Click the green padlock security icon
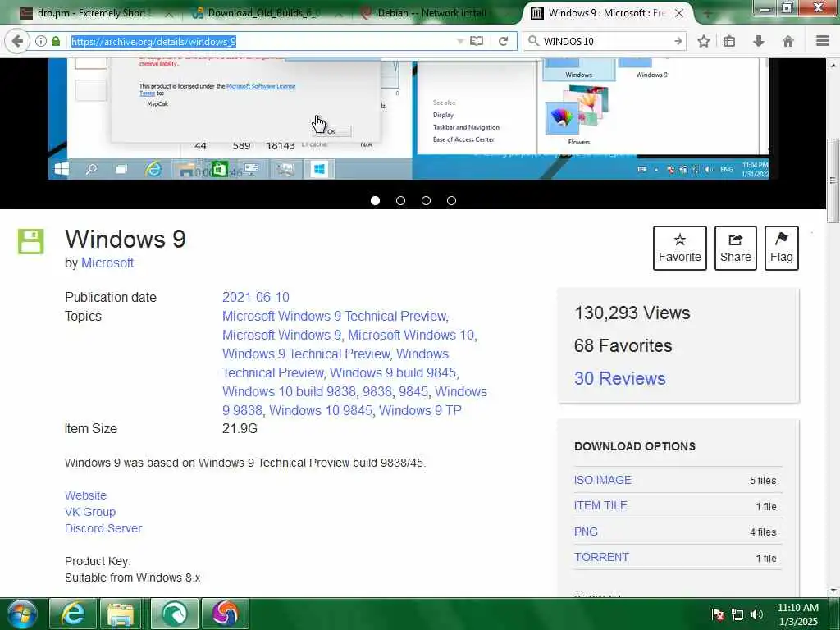The image size is (840, 630). [56, 41]
